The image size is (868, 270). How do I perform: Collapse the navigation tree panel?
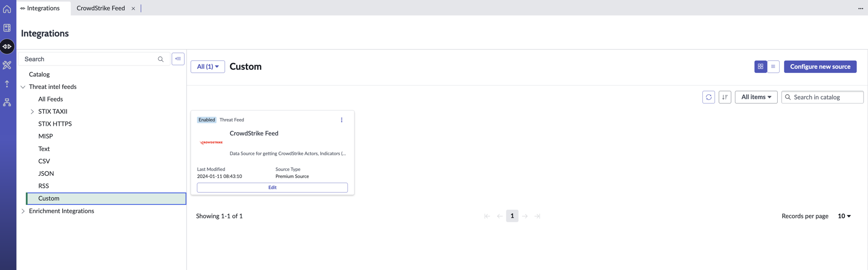coord(178,59)
